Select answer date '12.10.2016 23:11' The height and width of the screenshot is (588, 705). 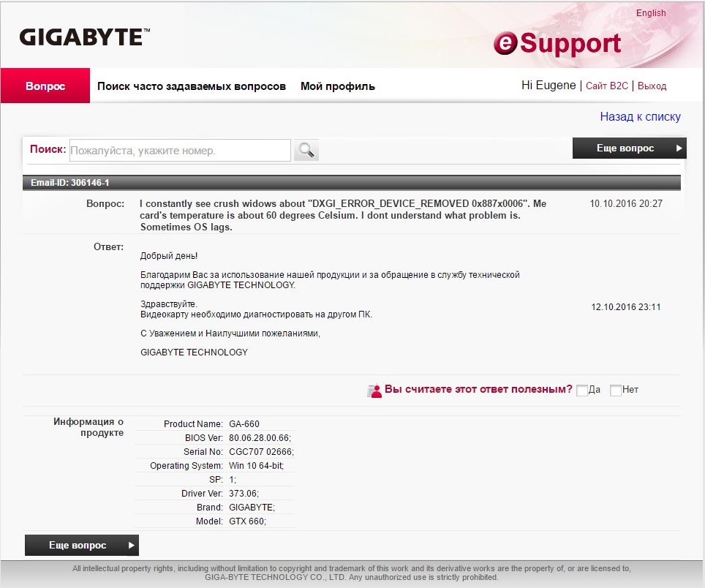625,307
